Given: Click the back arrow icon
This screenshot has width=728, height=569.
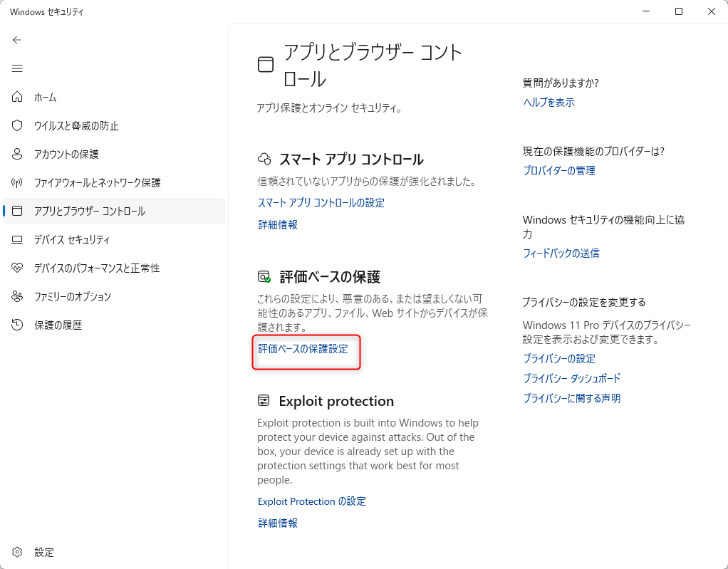Looking at the screenshot, I should 18,40.
